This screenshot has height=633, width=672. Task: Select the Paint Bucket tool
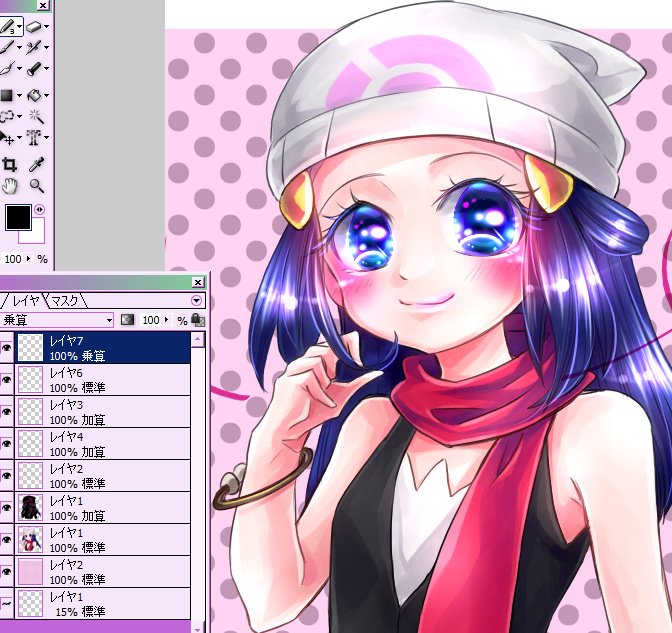tap(33, 95)
